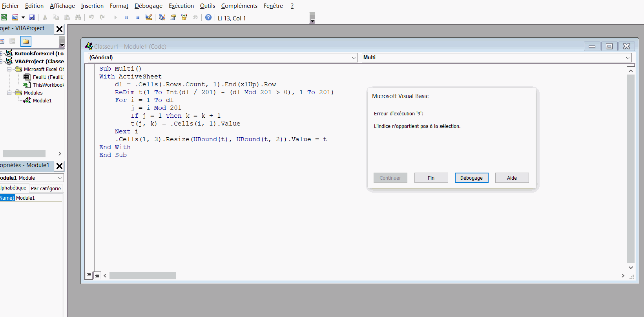Click the Fin button in dialog
644x317 pixels.
coord(431,178)
